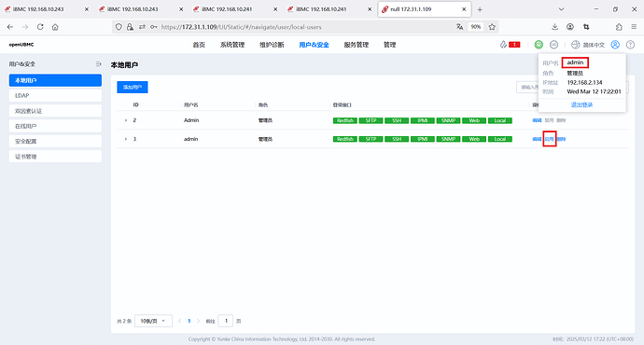
Task: Click 退出登录 in the user popup
Action: tap(582, 105)
